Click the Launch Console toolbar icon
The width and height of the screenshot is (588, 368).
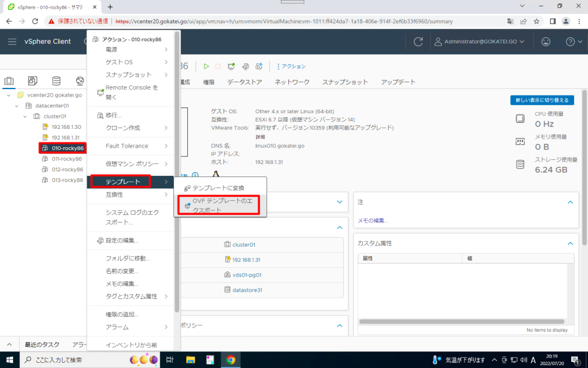(231, 67)
